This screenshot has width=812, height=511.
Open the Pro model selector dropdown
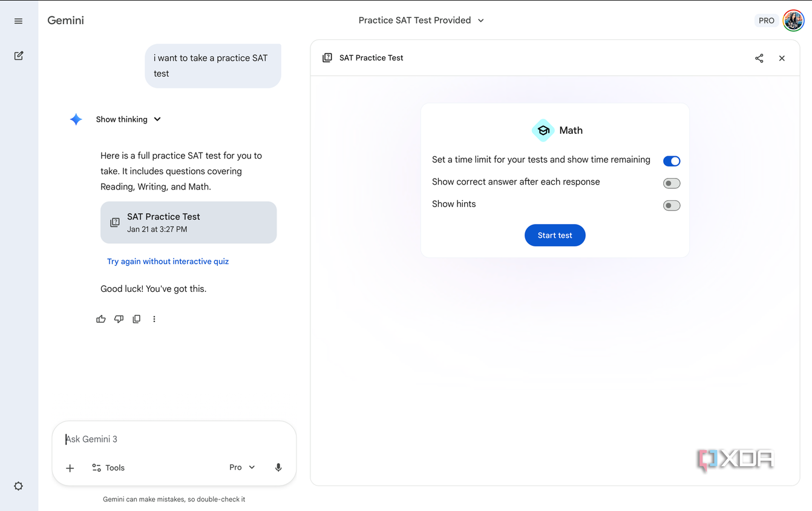pos(242,467)
